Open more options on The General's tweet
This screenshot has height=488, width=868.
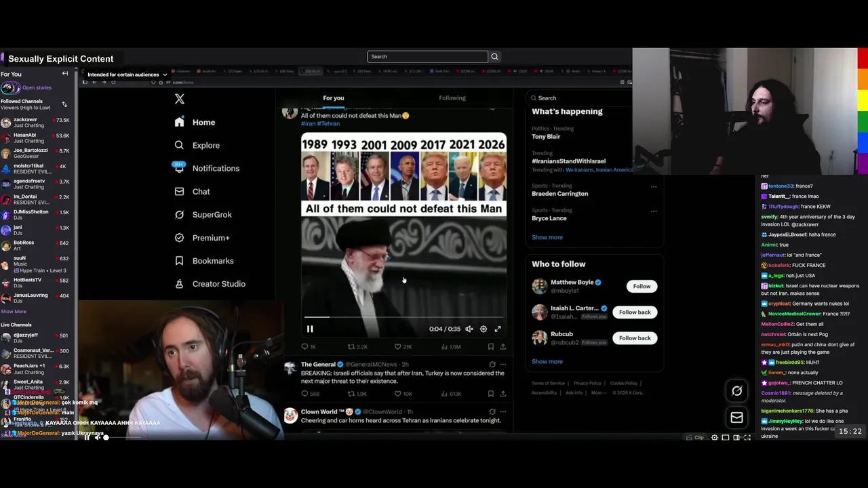(x=503, y=365)
